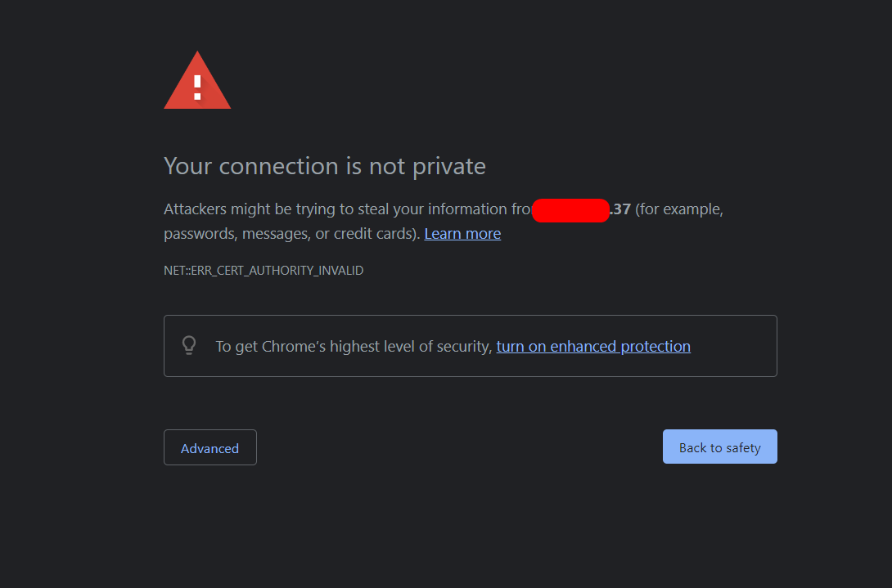Follow the "turn on enhanced protection" link

(x=593, y=347)
